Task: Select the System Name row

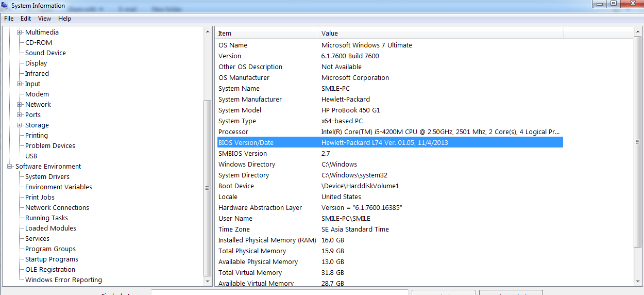Action: pyautogui.click(x=390, y=88)
